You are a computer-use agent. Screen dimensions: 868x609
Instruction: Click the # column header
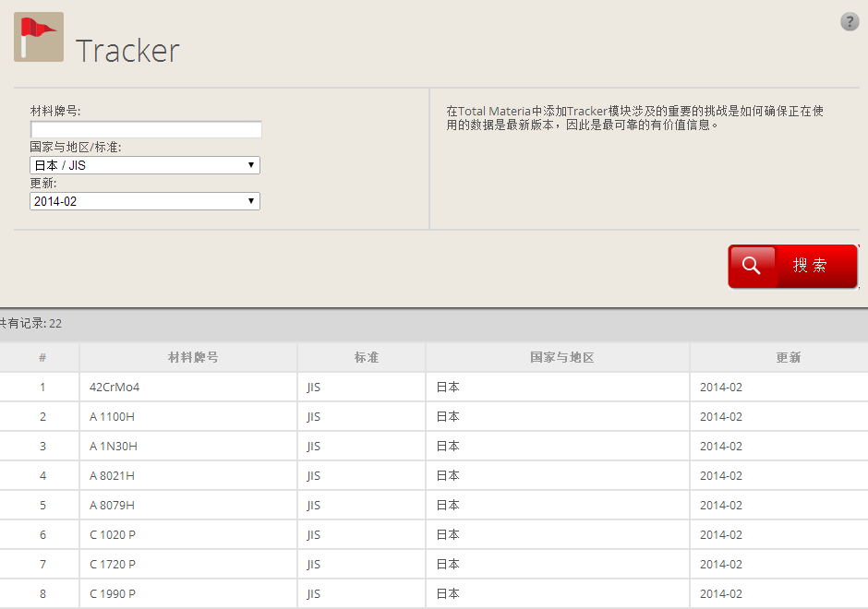click(x=42, y=358)
